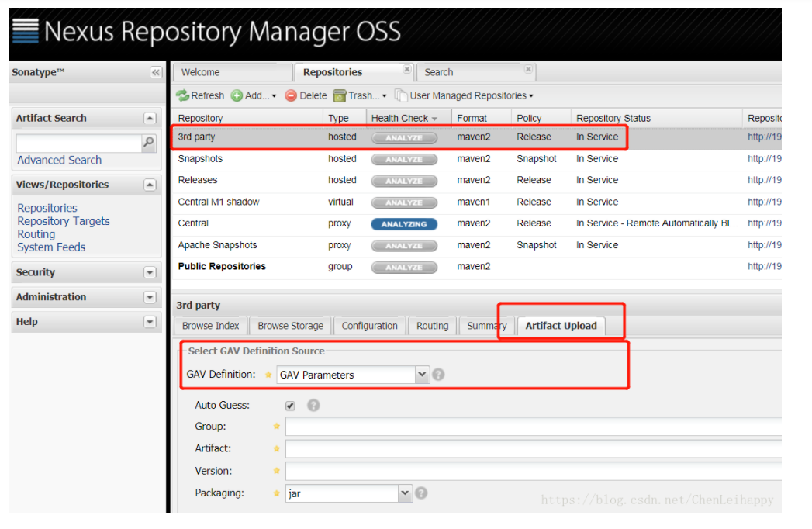
Task: Collapse the Views/Repositories section
Action: [x=150, y=185]
